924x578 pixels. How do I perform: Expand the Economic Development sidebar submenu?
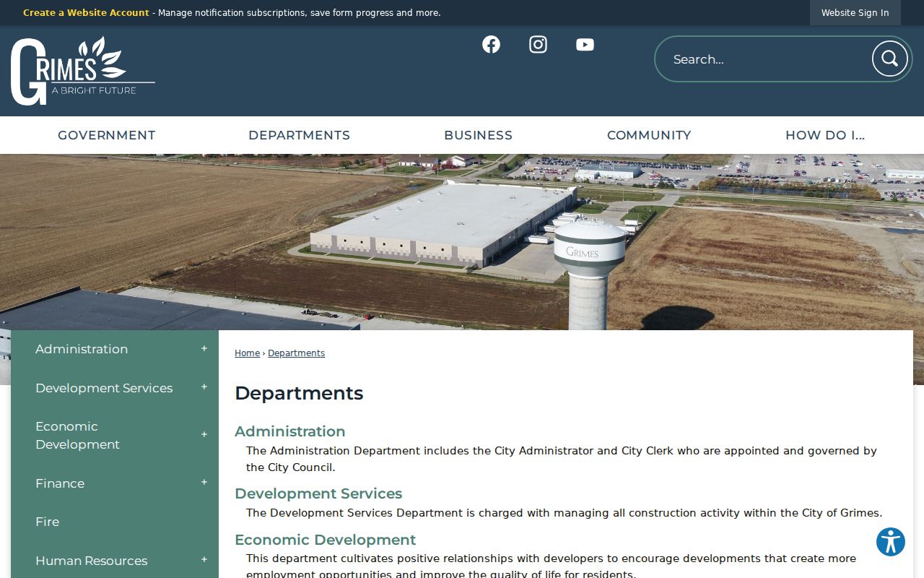coord(204,435)
